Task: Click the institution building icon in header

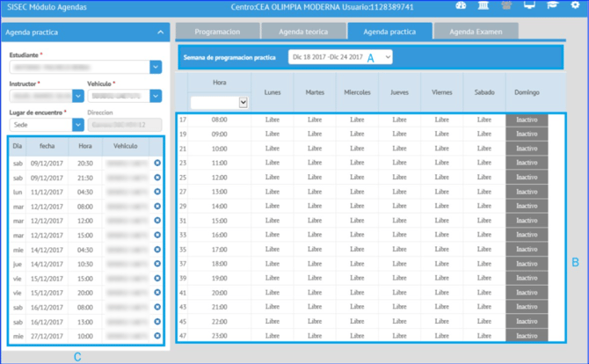Action: pos(484,6)
